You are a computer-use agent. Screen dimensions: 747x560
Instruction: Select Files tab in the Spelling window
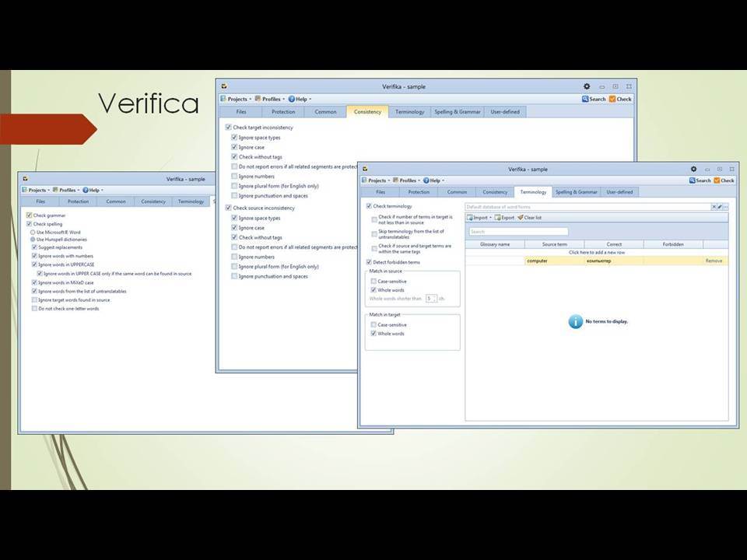point(40,201)
